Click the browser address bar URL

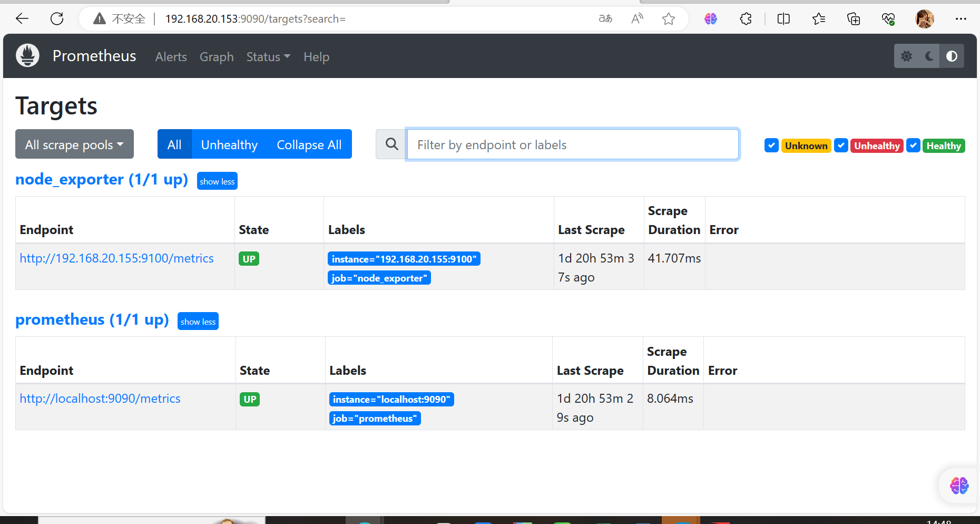(x=256, y=19)
